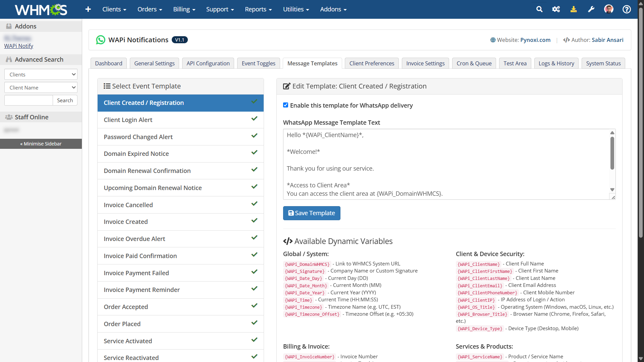Select the Upcoming Domain Renewal Notice template
The image size is (644, 362).
point(180,188)
